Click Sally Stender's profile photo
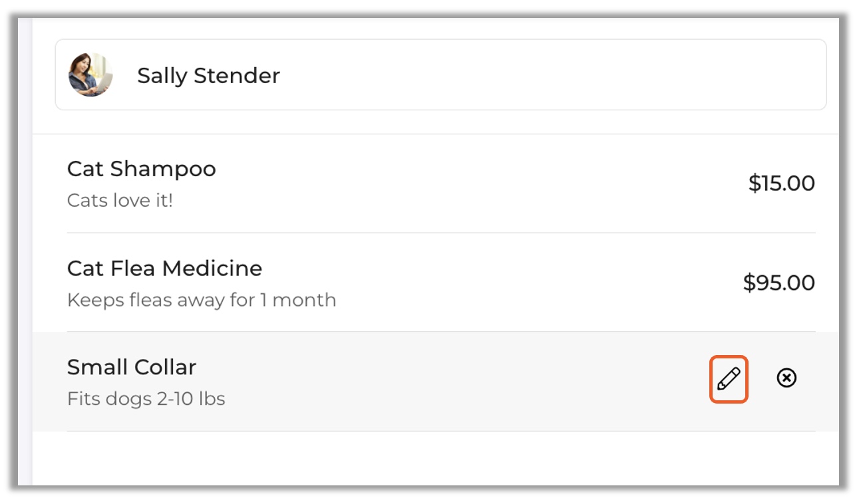 90,75
